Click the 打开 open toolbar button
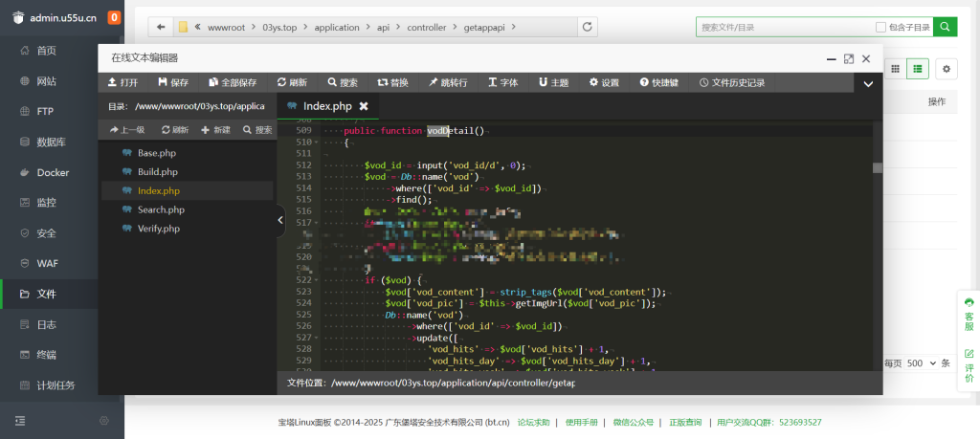 tap(123, 82)
